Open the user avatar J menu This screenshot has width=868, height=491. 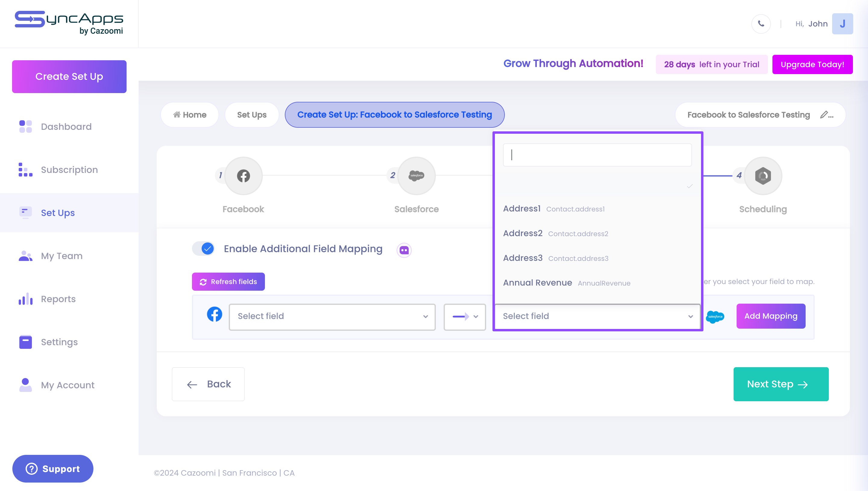pyautogui.click(x=842, y=23)
